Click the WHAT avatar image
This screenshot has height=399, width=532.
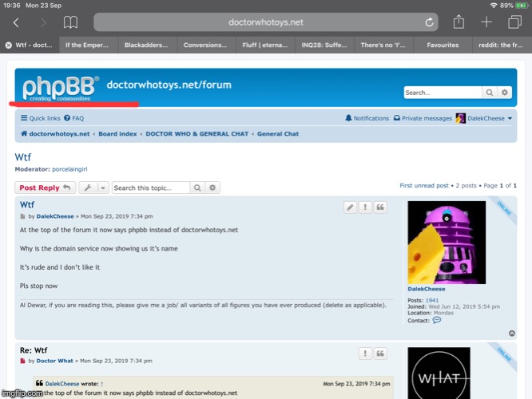pos(439,373)
